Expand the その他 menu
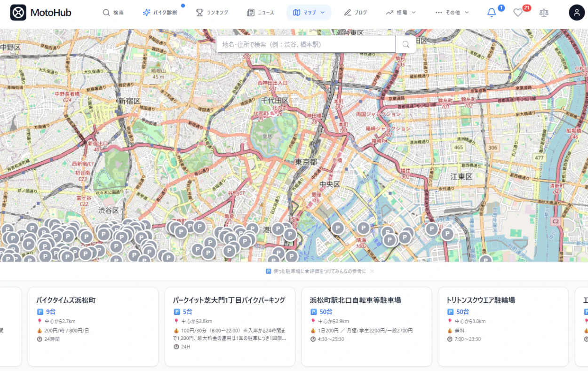Image resolution: width=588 pixels, height=371 pixels. pyautogui.click(x=452, y=13)
